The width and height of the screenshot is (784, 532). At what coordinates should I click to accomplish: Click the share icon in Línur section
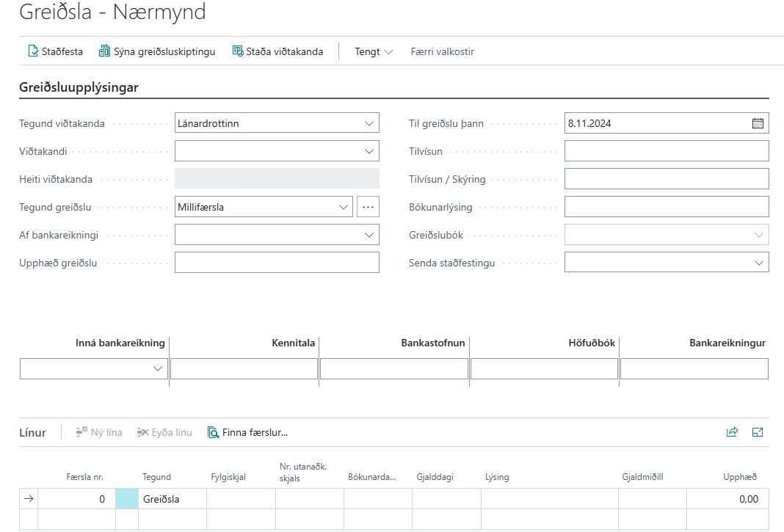732,432
